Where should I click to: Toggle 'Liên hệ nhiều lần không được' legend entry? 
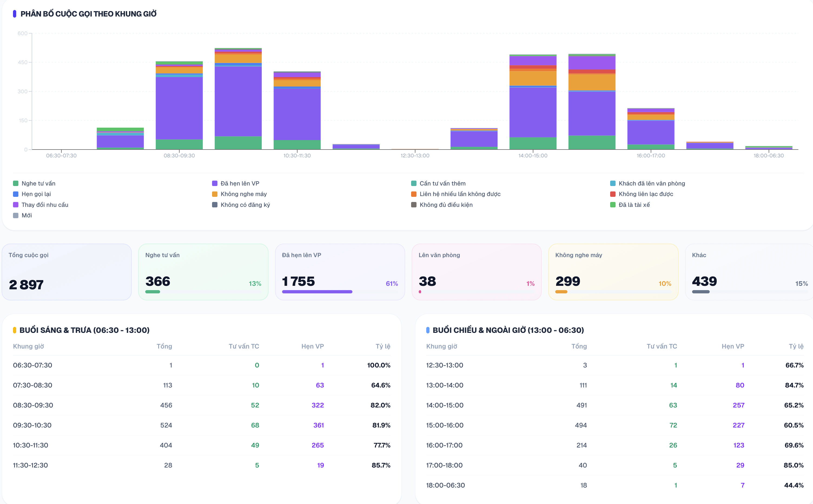pyautogui.click(x=456, y=194)
